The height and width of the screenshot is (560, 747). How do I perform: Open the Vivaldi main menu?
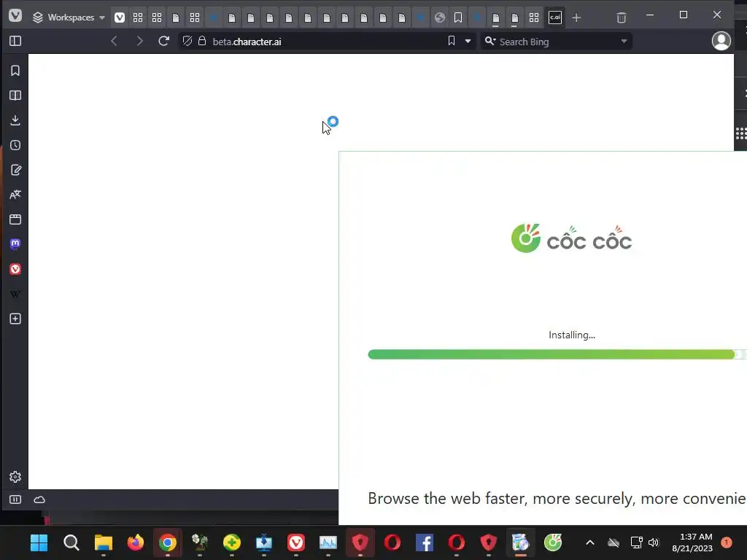pyautogui.click(x=15, y=16)
